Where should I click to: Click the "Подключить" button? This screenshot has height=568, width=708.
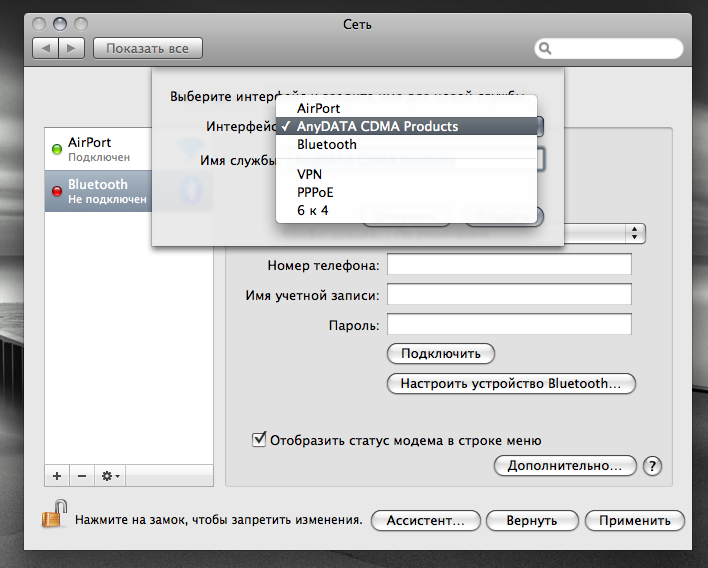[440, 353]
